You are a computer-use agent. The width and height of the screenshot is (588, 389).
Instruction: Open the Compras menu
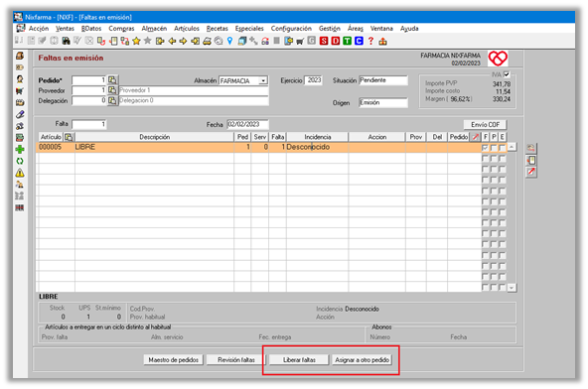pos(121,29)
